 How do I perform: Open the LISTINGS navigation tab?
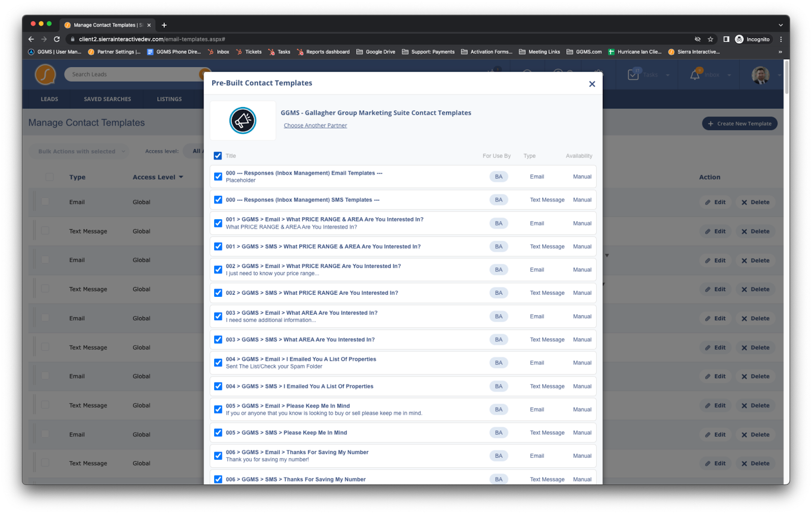click(x=169, y=99)
